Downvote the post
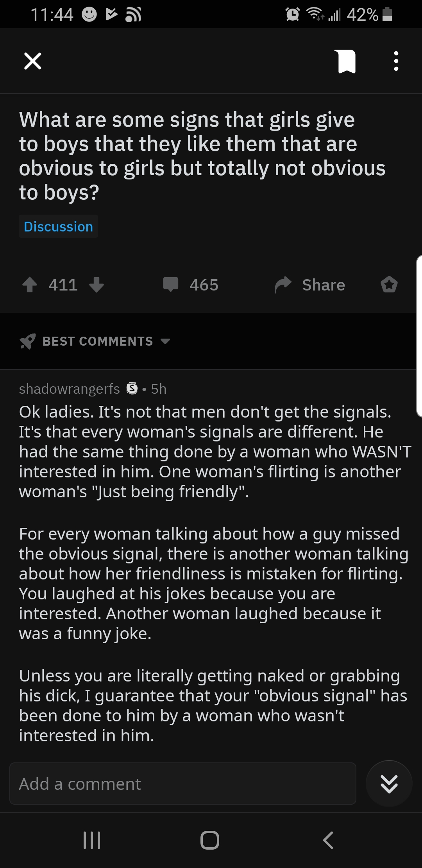422x868 pixels. (x=97, y=285)
